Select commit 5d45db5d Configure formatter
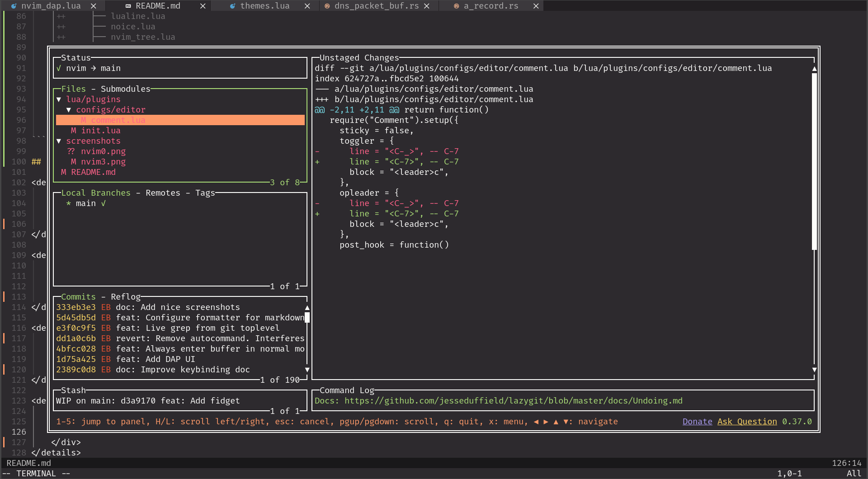The height and width of the screenshot is (479, 868). coord(180,318)
